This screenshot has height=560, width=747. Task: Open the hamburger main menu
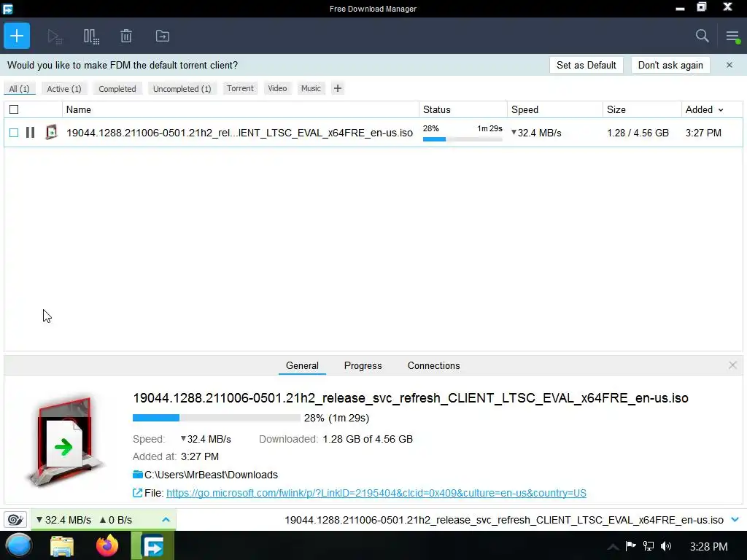pos(732,36)
